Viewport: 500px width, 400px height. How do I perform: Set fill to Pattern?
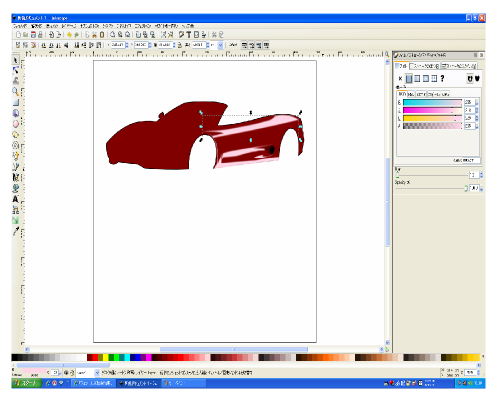(x=434, y=79)
